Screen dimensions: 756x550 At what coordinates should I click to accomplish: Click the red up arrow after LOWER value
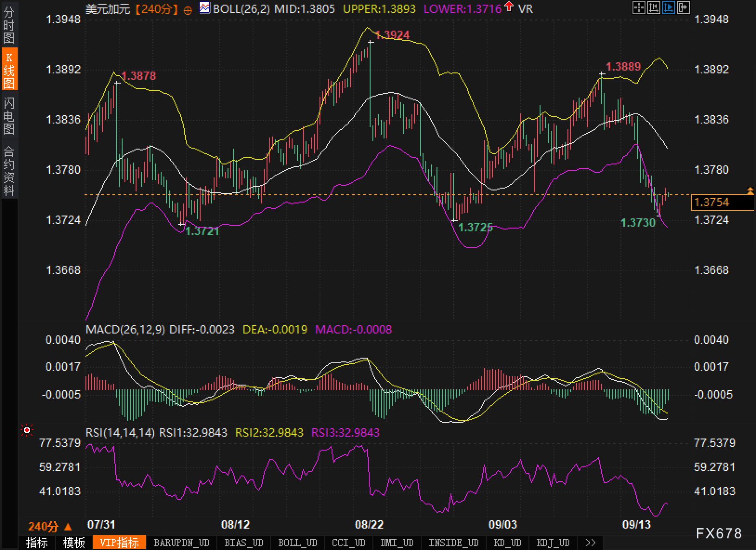click(x=509, y=7)
